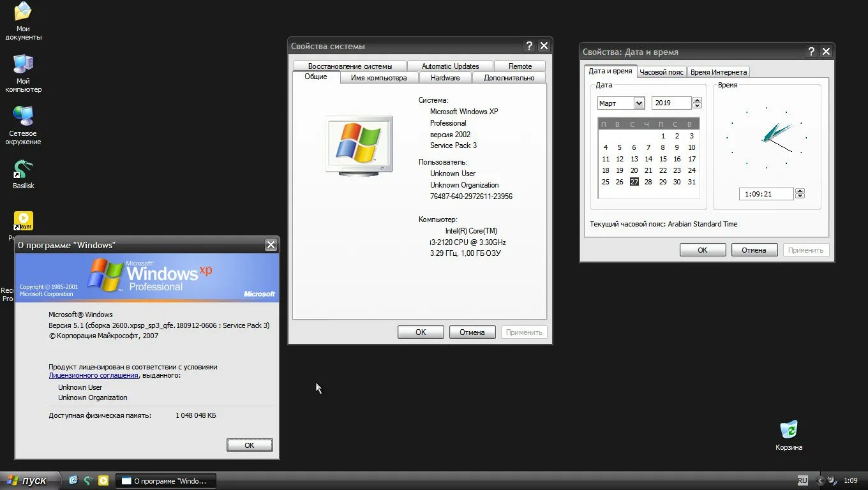Select day 4 in the calendar
Viewport: 868px width, 490px height.
[606, 147]
